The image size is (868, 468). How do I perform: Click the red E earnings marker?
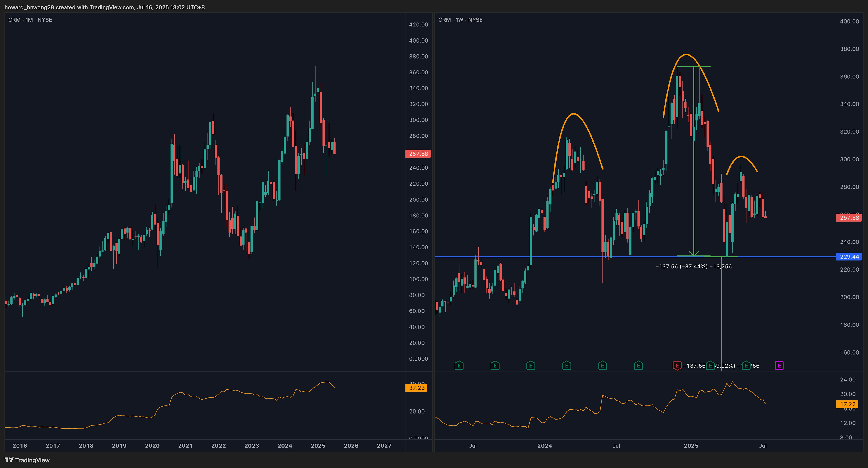[677, 366]
